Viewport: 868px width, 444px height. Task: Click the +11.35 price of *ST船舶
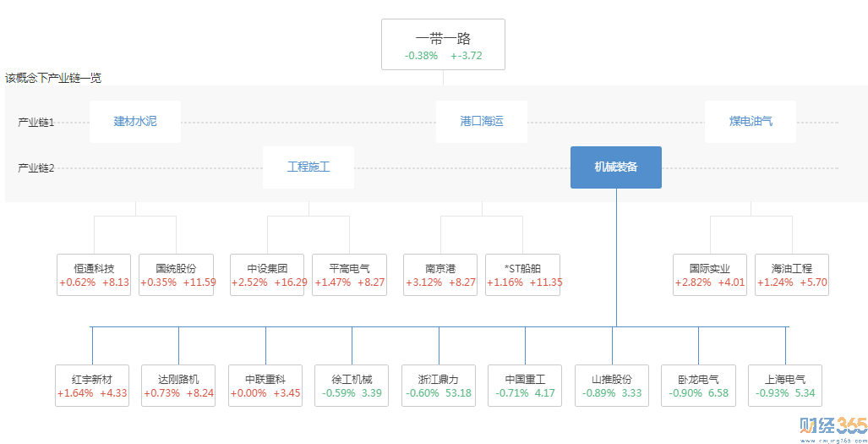(x=546, y=282)
